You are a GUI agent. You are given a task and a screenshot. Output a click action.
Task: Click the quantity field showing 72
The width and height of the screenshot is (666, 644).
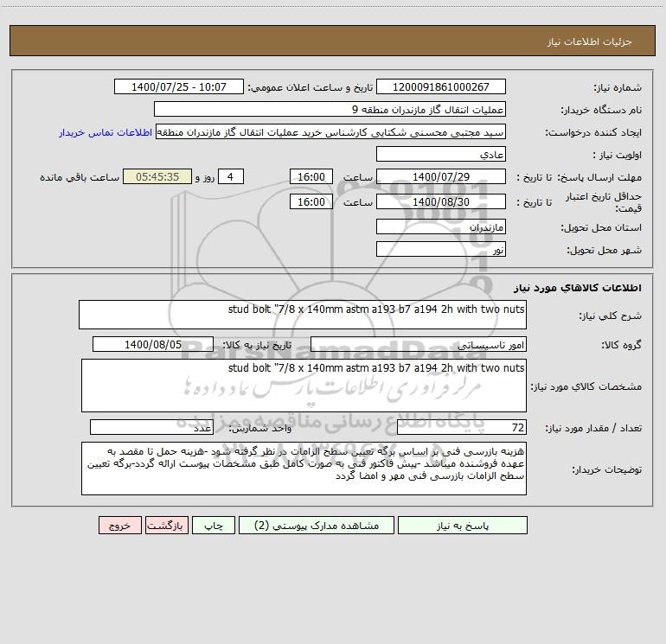(x=462, y=427)
